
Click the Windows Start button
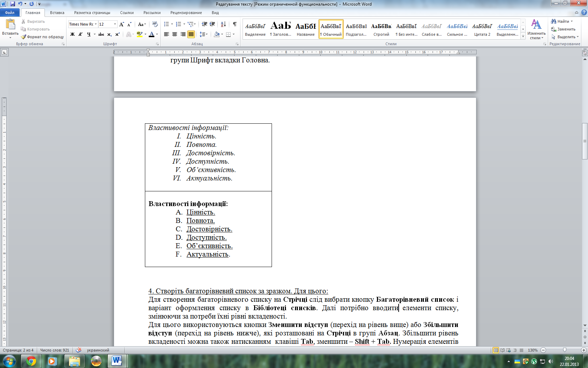pos(9,361)
